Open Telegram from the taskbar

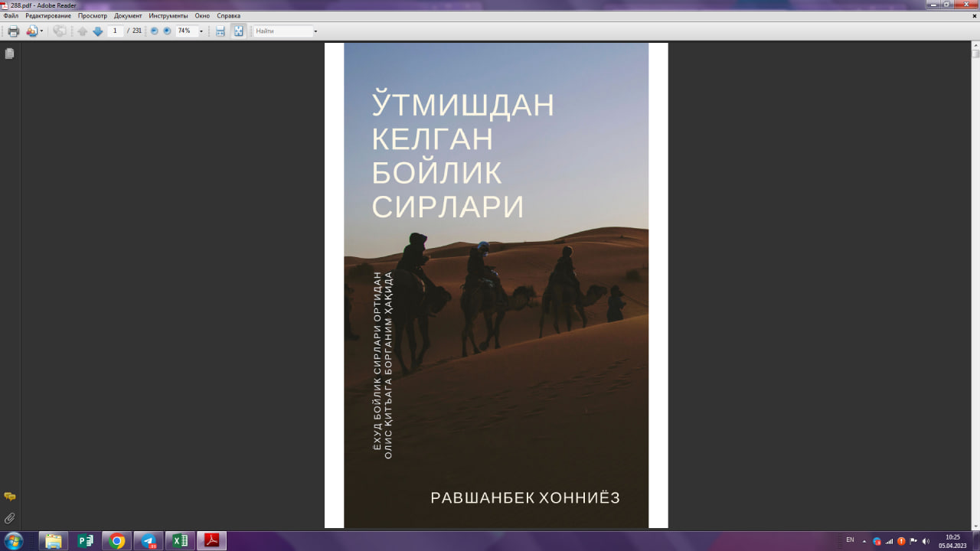point(149,541)
